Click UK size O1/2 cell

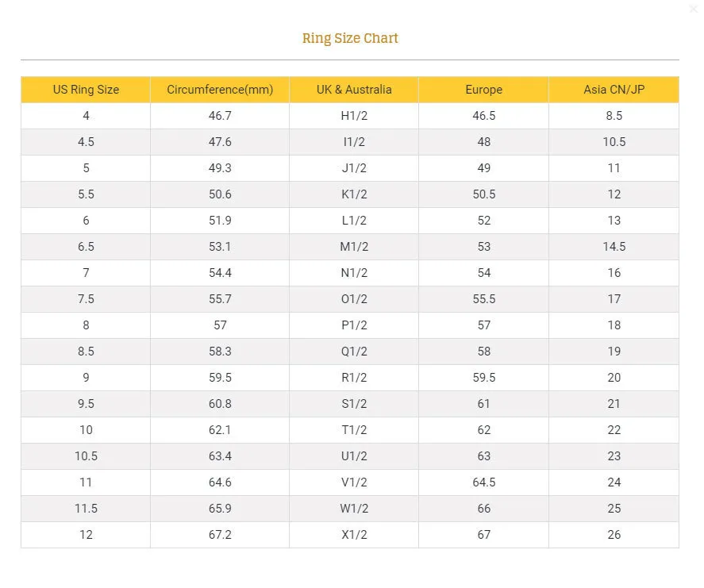point(354,299)
